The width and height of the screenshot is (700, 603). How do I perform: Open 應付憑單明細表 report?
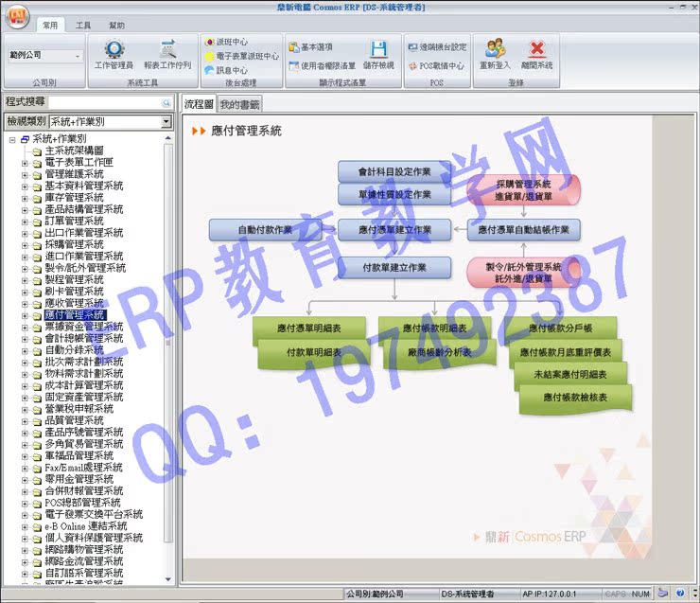tap(309, 328)
